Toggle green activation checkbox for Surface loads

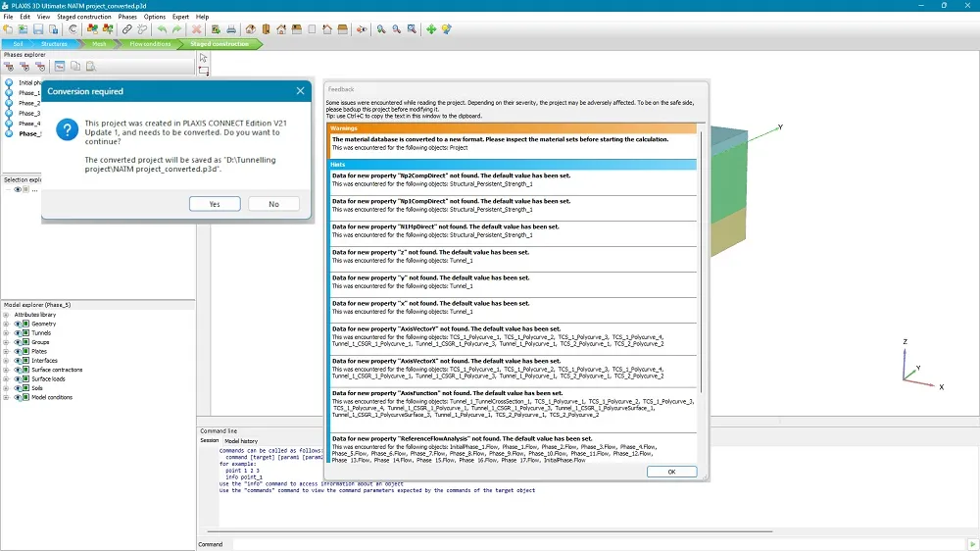tap(26, 379)
